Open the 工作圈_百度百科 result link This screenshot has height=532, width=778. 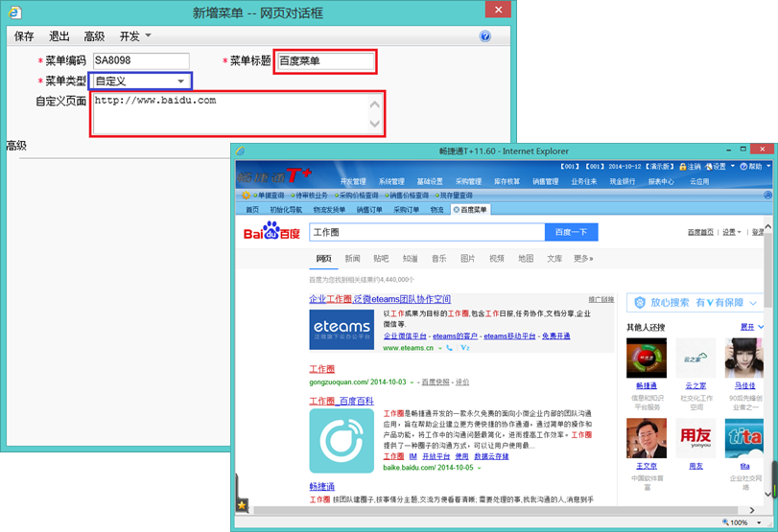coord(342,401)
